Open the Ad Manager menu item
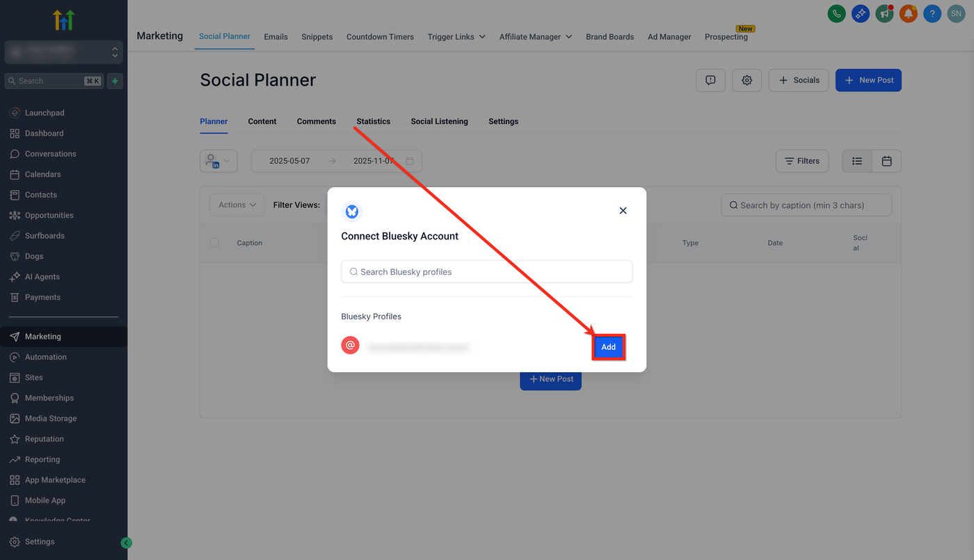This screenshot has width=974, height=560. [669, 37]
